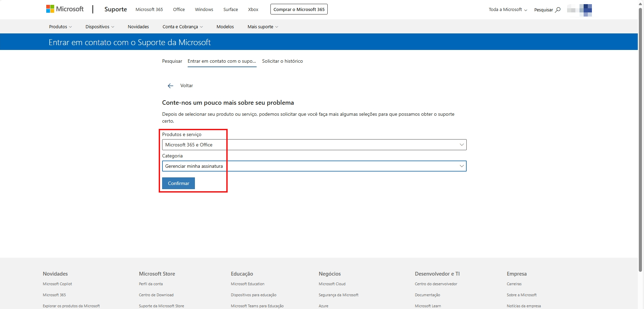Open the Microsoft Cloud footer link
Viewport: 644px width, 309px height.
coord(332,284)
